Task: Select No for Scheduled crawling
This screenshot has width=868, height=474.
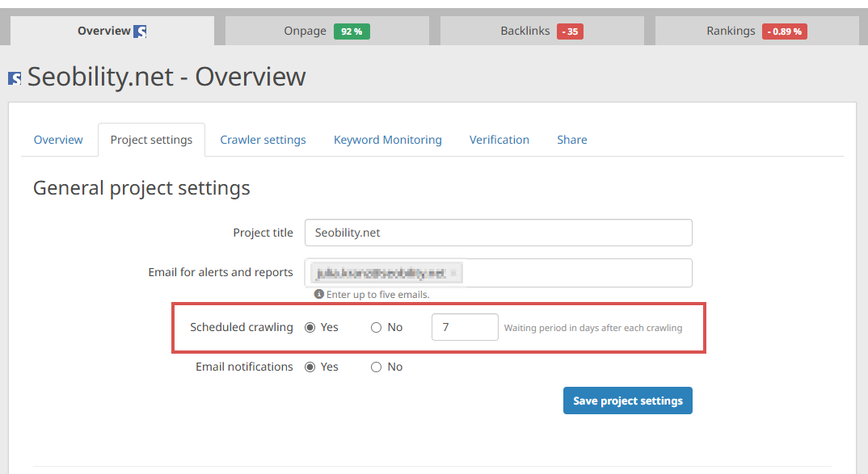Action: (377, 327)
